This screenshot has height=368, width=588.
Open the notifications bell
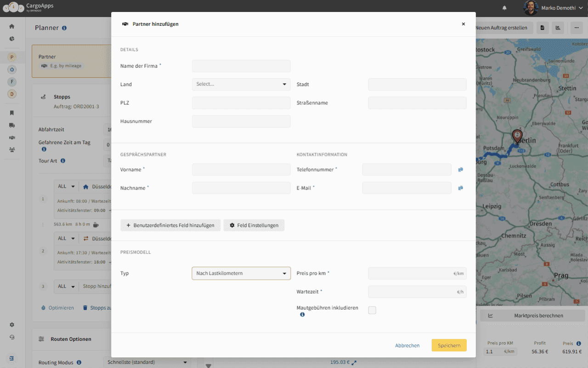tap(504, 8)
